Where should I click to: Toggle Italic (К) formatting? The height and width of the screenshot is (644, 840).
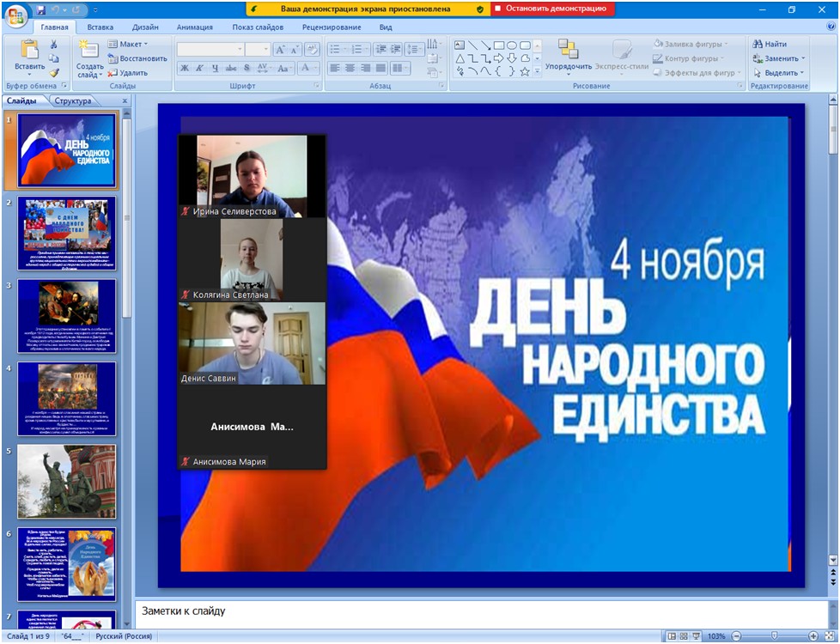199,68
